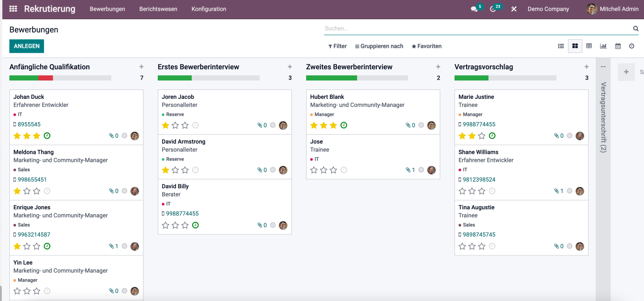The image size is (644, 301).
Task: Set third priority star on Marie Justine
Action: coord(482,136)
